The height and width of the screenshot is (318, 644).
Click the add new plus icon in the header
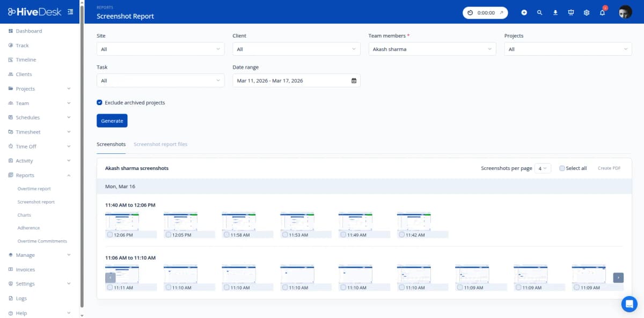tap(524, 12)
